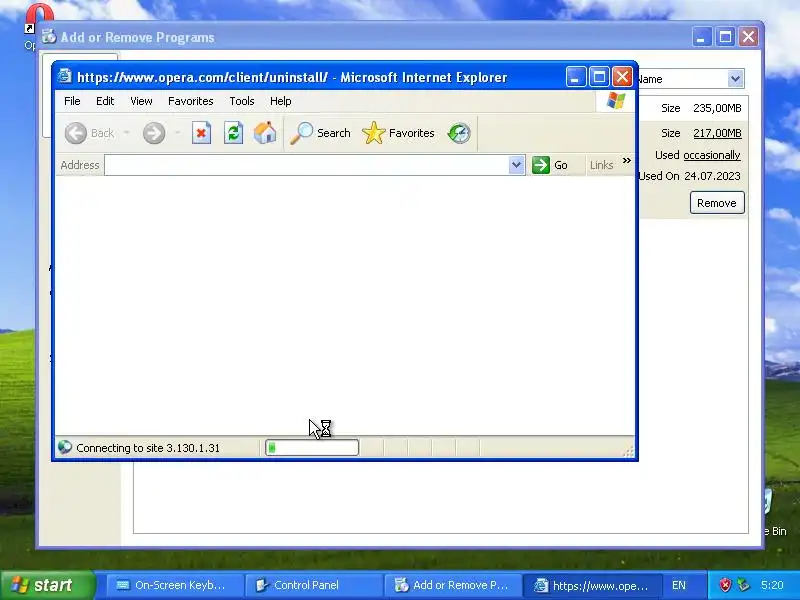
Task: Expand the Address bar dropdown list
Action: pos(516,165)
